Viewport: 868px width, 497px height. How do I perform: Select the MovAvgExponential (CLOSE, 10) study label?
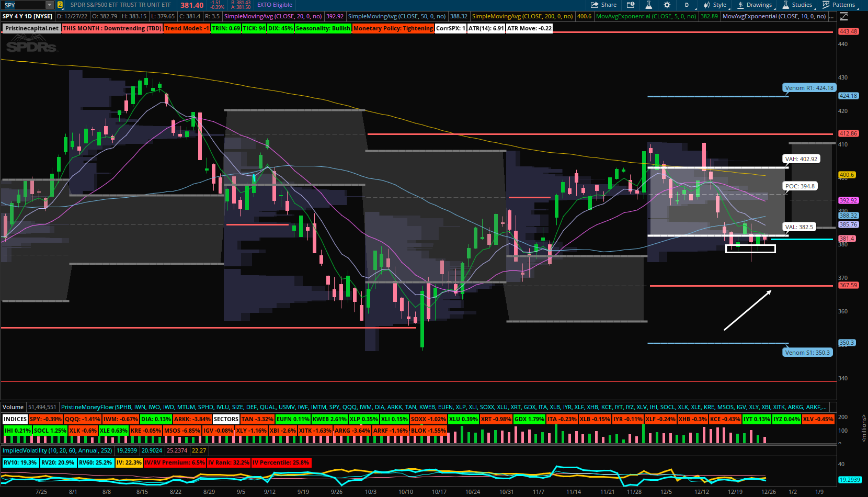(x=774, y=16)
